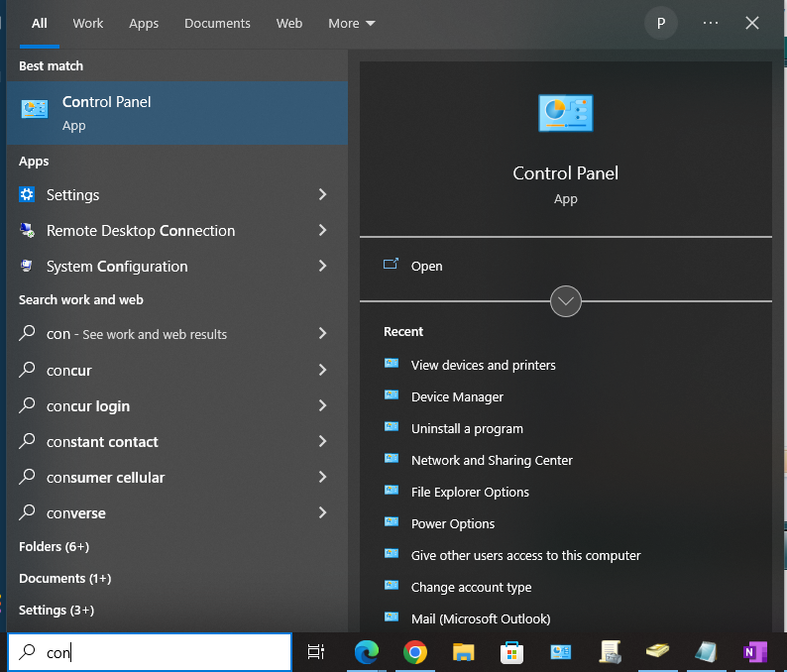The height and width of the screenshot is (672, 787).
Task: Switch to the Apps tab
Action: (144, 24)
